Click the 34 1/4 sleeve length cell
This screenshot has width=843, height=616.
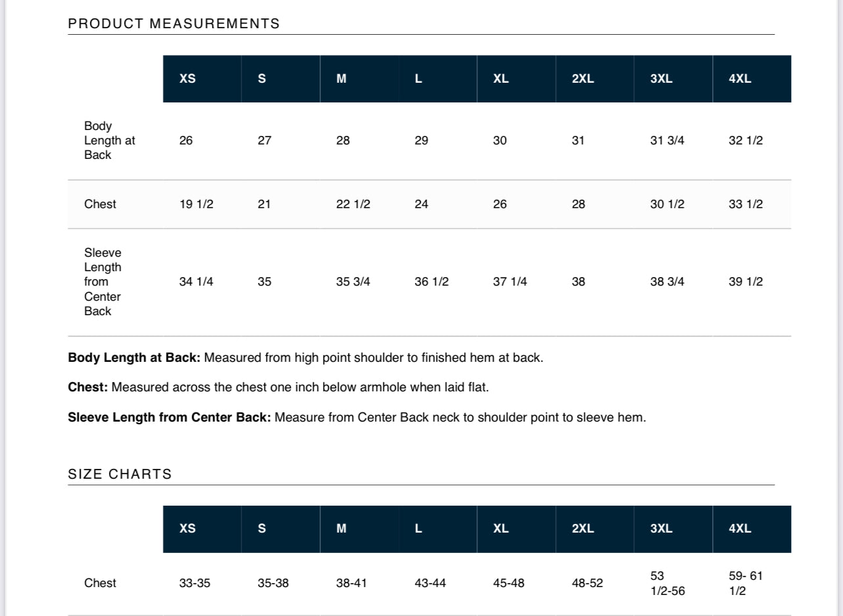196,282
